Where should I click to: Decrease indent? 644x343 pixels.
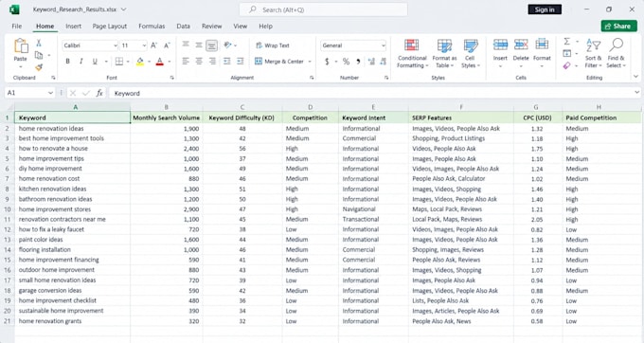(226, 62)
